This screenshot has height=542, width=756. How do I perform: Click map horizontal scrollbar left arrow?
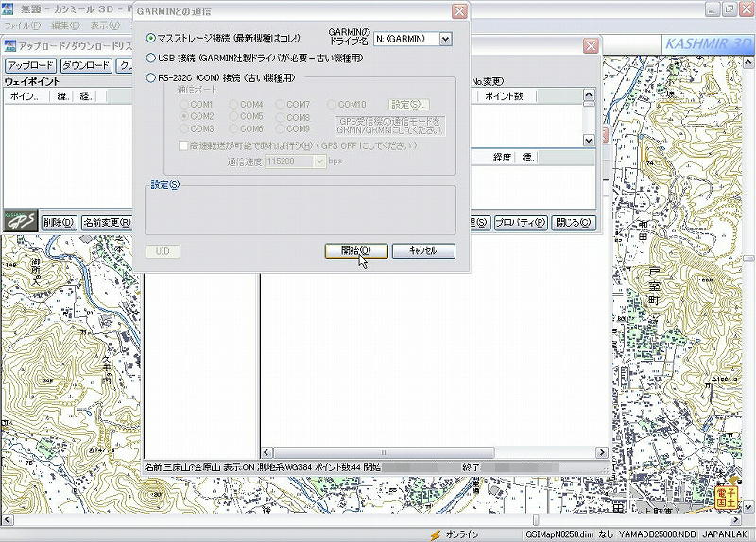tap(7, 520)
